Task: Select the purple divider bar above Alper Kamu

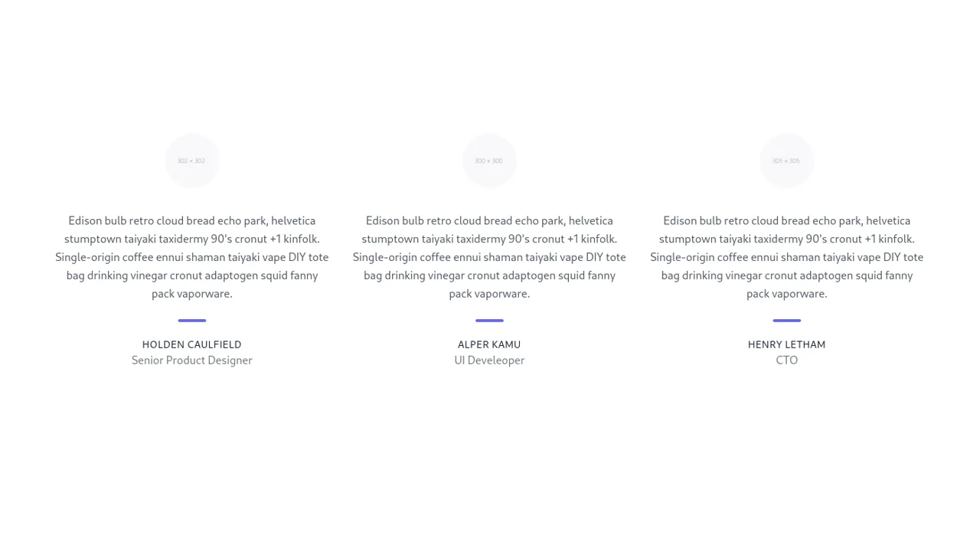Action: (x=489, y=321)
